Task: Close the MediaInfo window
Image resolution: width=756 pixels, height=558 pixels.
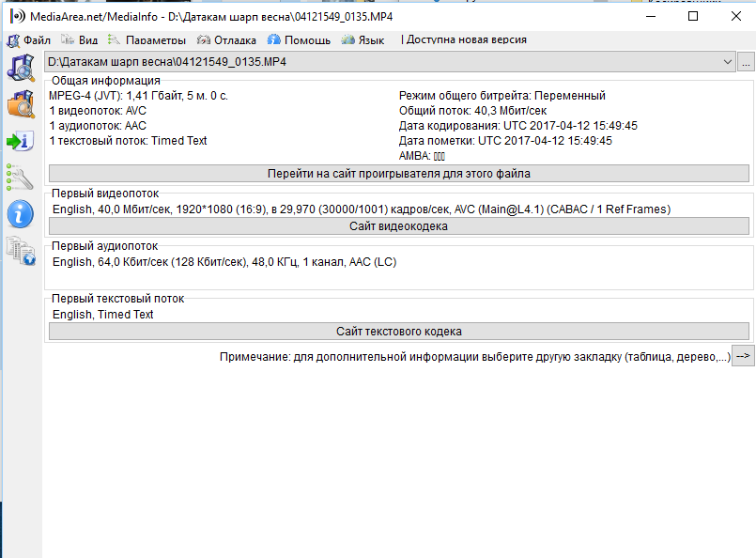Action: click(x=735, y=16)
